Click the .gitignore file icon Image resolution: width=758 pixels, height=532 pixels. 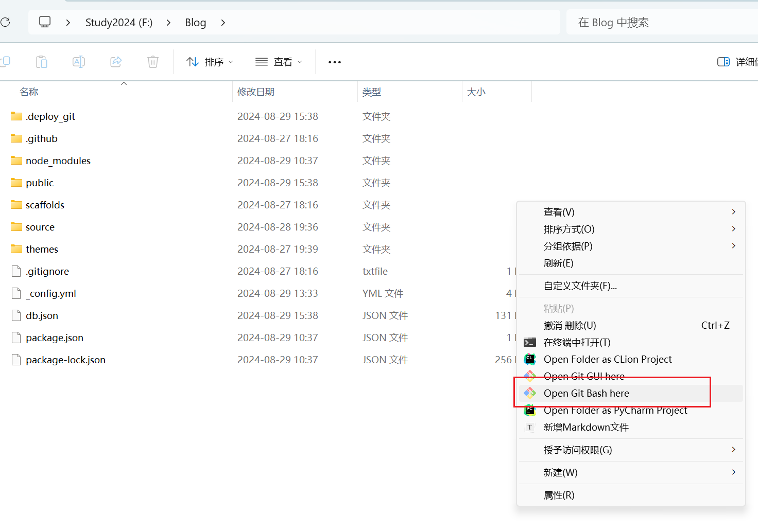(16, 271)
